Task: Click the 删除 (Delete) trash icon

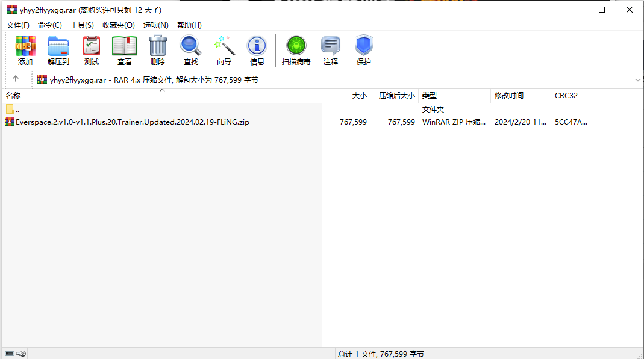Action: (158, 50)
